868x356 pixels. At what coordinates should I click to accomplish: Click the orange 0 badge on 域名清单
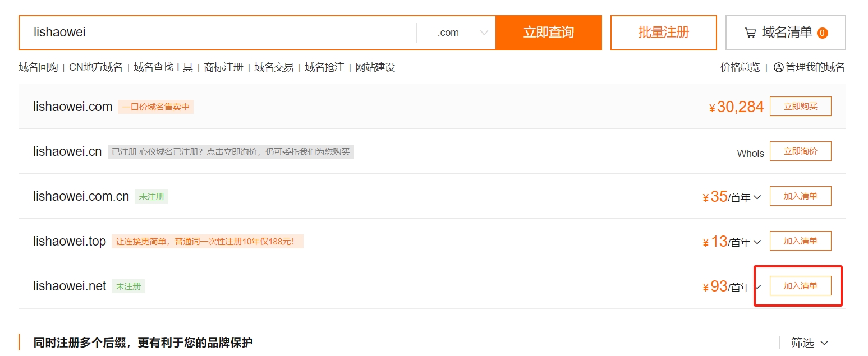pyautogui.click(x=822, y=33)
